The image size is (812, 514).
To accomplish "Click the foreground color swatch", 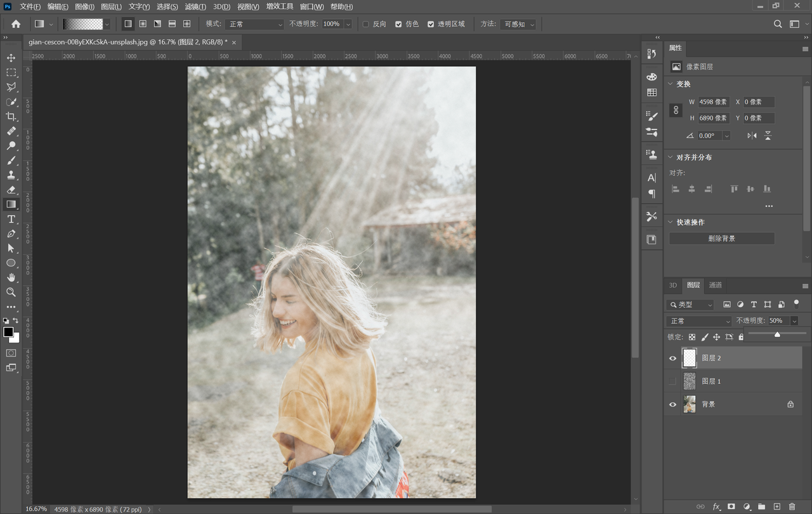I will pyautogui.click(x=8, y=332).
